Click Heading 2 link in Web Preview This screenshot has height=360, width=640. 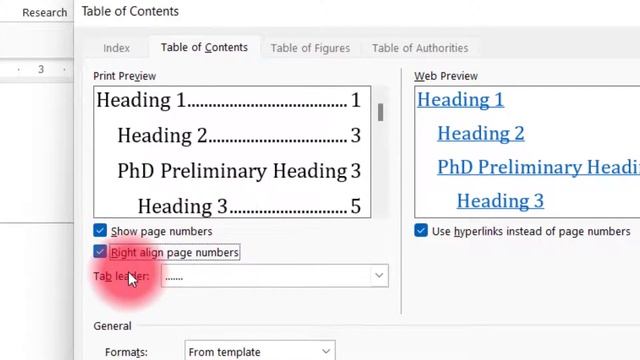(481, 133)
